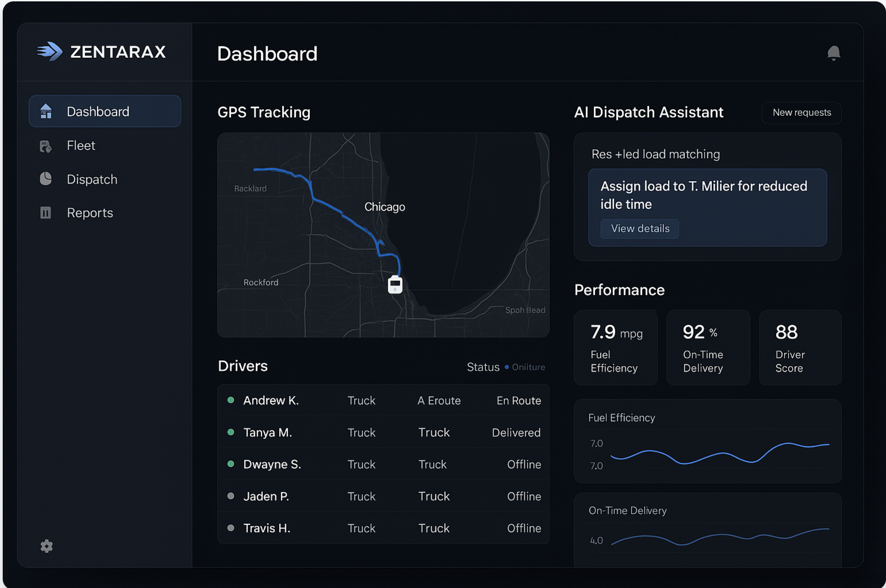Click the View details button
This screenshot has height=588, width=886.
tap(639, 228)
